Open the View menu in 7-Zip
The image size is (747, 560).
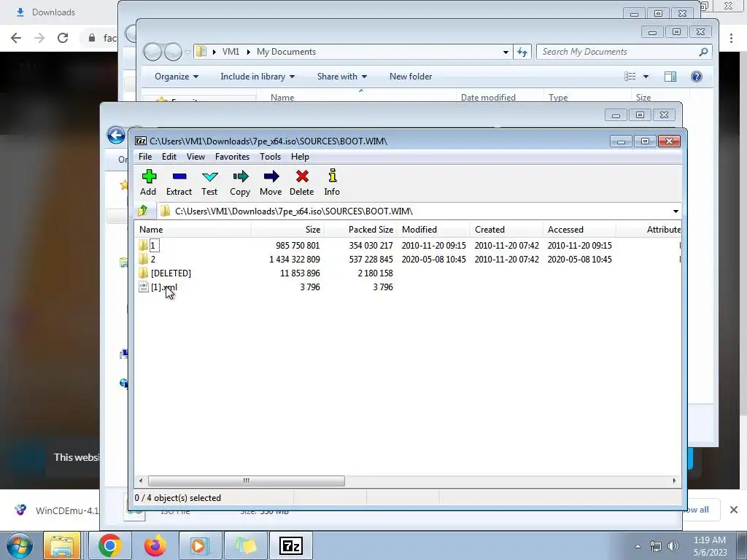pyautogui.click(x=196, y=157)
